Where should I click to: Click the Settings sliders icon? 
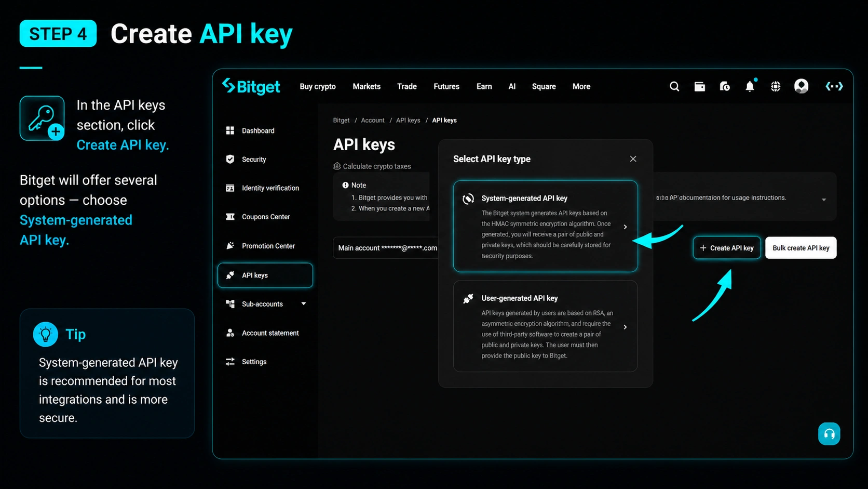click(x=230, y=362)
